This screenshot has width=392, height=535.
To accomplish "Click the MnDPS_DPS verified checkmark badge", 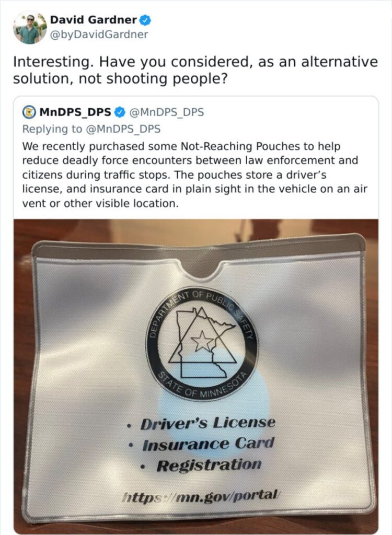I will [120, 112].
